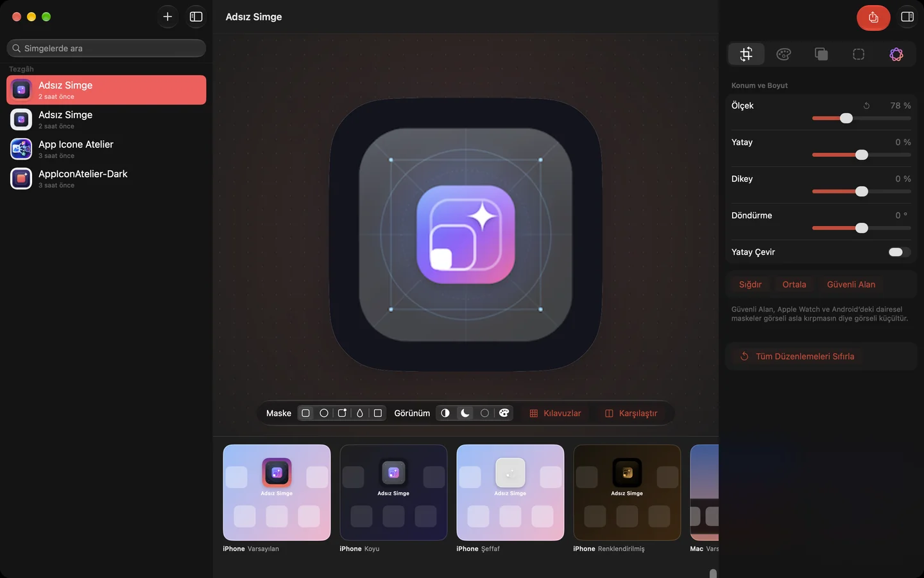This screenshot has height=578, width=924.
Task: Adjust the Dikey slider knob
Action: point(862,191)
